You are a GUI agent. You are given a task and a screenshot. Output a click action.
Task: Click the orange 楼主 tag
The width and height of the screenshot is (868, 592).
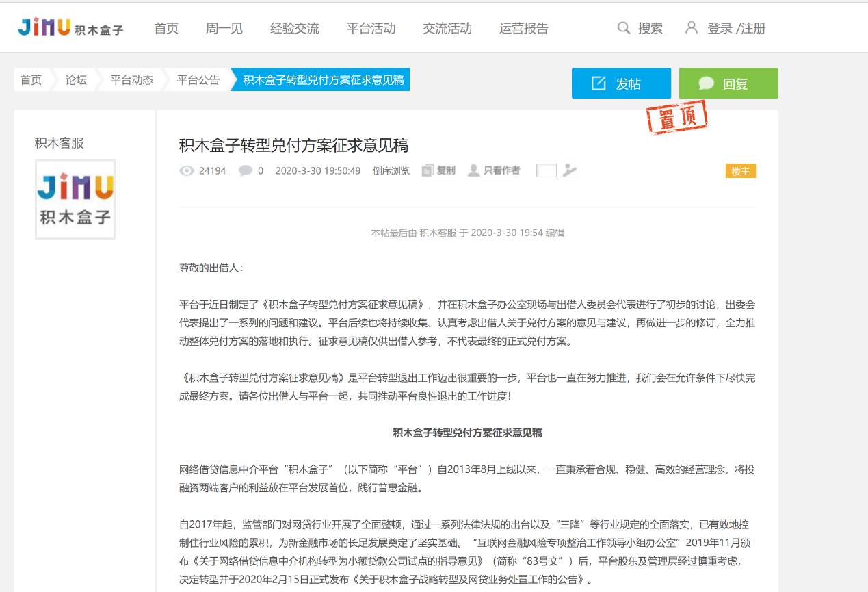click(740, 171)
